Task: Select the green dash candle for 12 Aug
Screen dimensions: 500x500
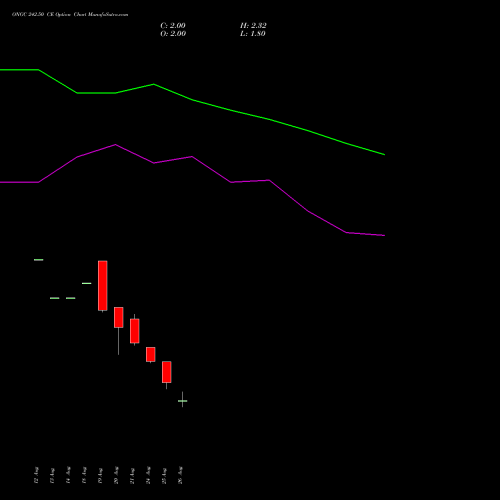Action: [x=39, y=260]
